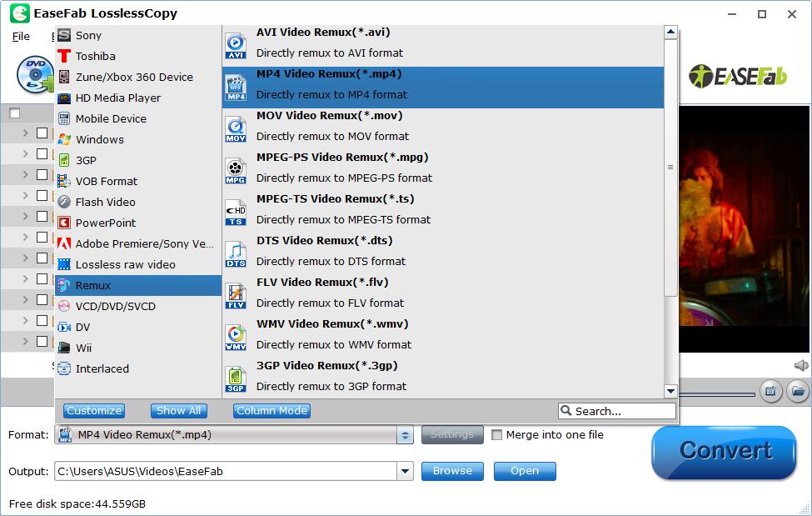Pick the DTS Video Remux icon
The width and height of the screenshot is (812, 516).
tap(236, 254)
